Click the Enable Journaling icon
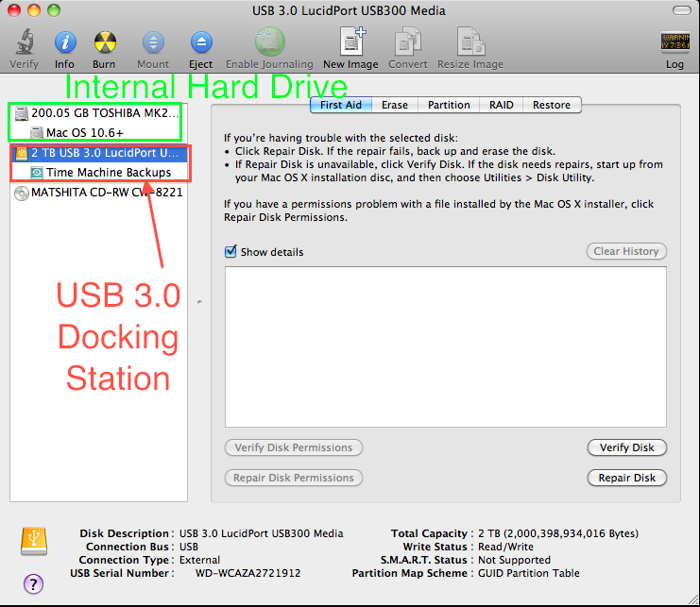Screen dimensions: 700x607 [x=269, y=42]
